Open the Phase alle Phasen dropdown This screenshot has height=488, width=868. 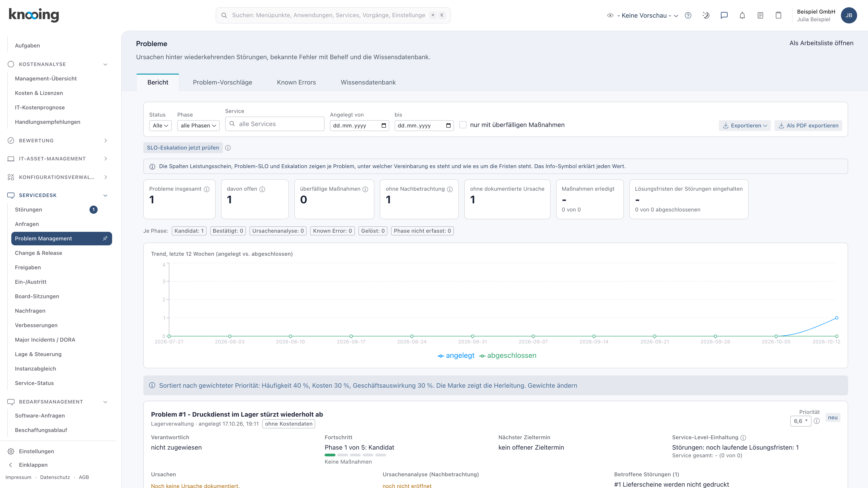pos(198,126)
